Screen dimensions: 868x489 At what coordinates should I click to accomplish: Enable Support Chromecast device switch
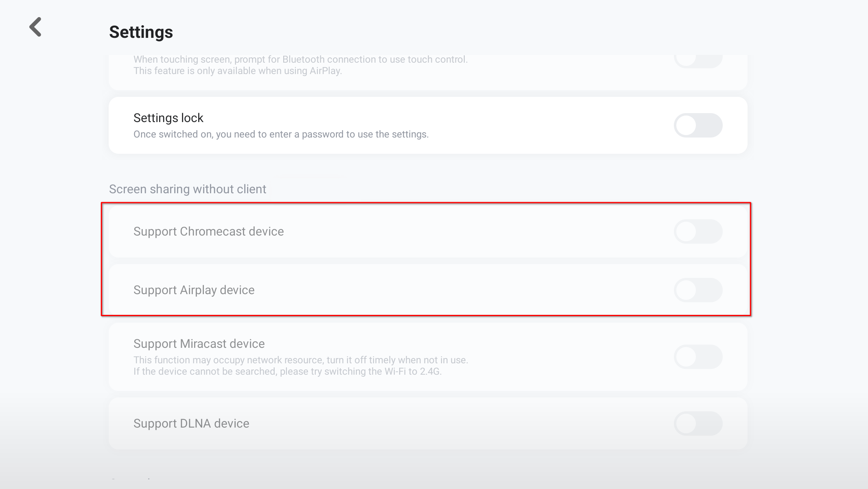(698, 231)
